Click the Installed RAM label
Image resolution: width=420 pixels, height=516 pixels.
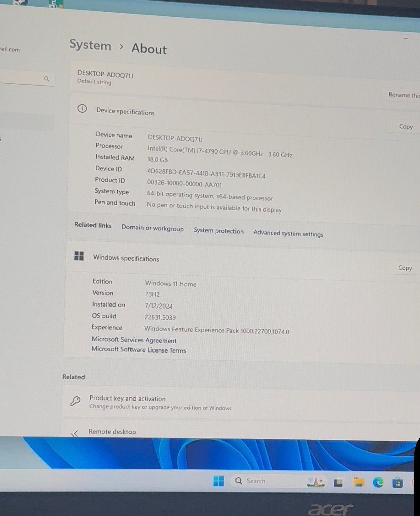point(115,157)
